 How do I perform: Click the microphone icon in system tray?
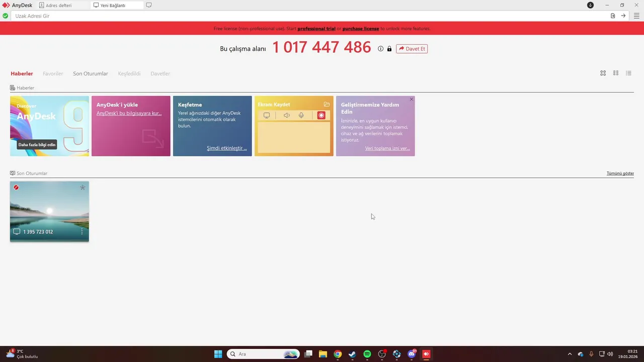coord(591,354)
